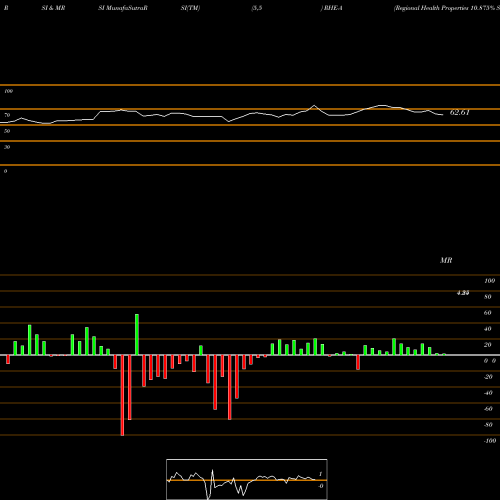The height and width of the screenshot is (500, 500).
Task: Click the RSI value 62.61 label
Action: click(460, 112)
